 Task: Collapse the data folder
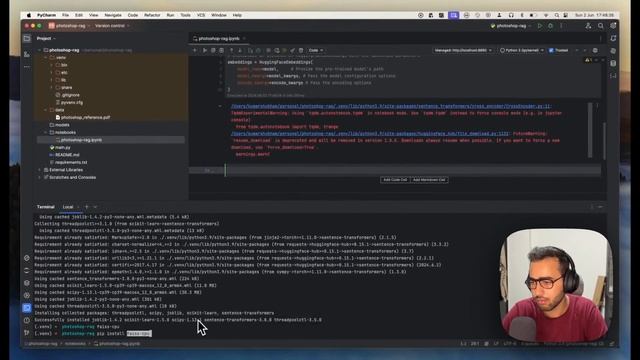point(45,110)
